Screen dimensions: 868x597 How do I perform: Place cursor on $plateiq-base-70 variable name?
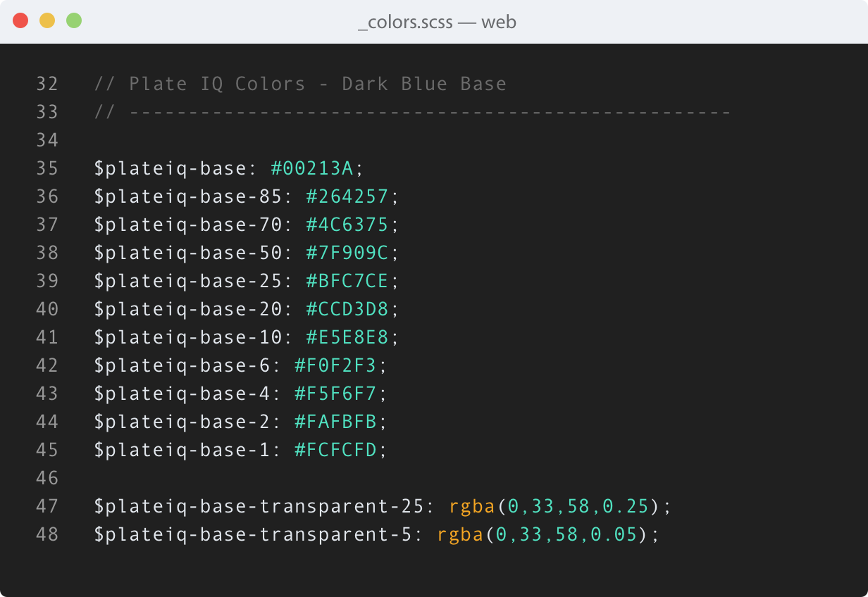[x=187, y=225]
